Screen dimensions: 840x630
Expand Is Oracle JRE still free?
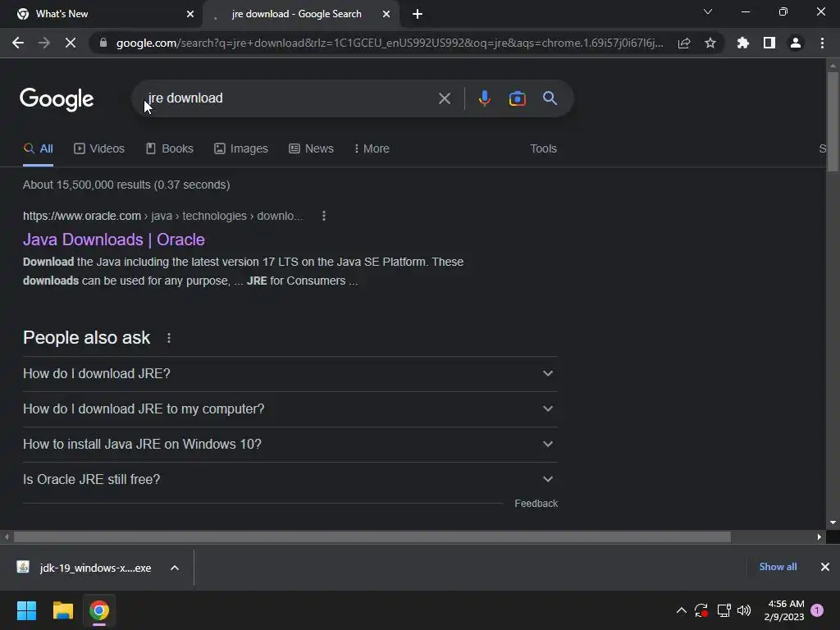point(290,479)
